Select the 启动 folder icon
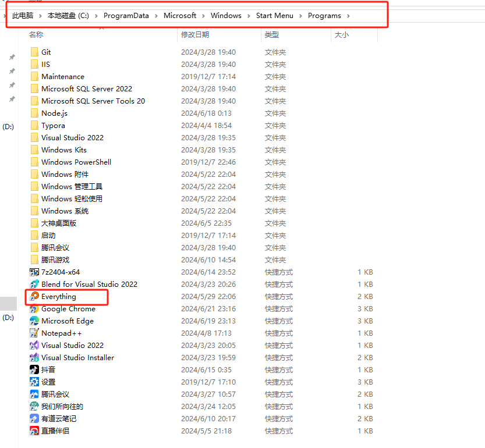The height and width of the screenshot is (448, 485). 35,235
